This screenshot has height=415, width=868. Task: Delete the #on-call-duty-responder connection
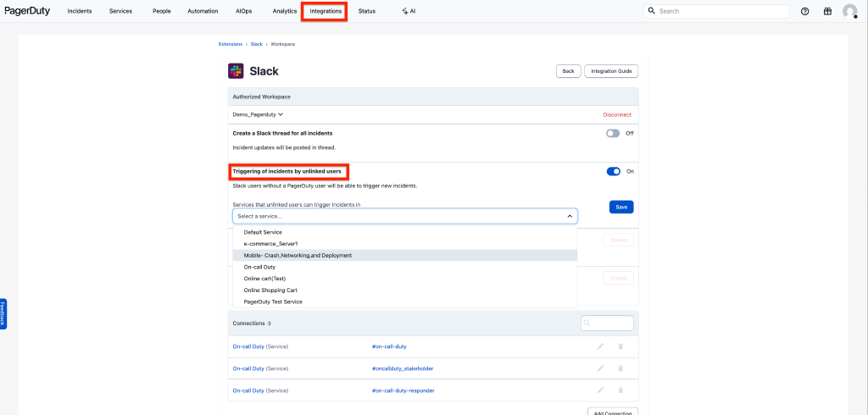click(x=620, y=390)
